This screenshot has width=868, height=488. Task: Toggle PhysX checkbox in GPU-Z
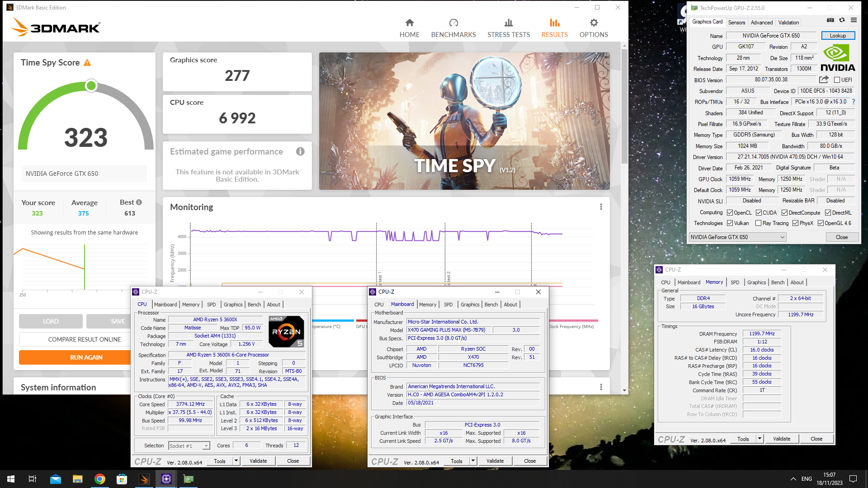tap(795, 223)
